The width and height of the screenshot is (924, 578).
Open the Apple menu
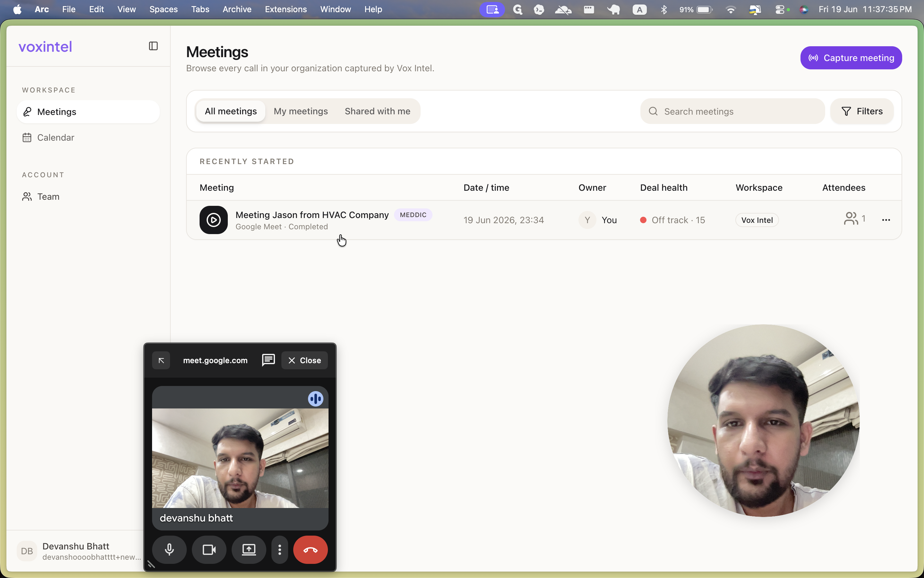click(17, 9)
